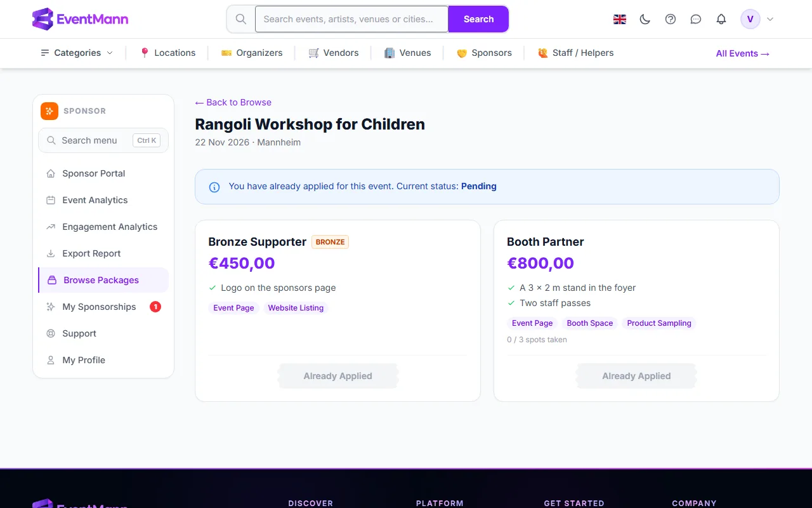The height and width of the screenshot is (508, 812).
Task: Click the Export Report download icon
Action: point(51,253)
